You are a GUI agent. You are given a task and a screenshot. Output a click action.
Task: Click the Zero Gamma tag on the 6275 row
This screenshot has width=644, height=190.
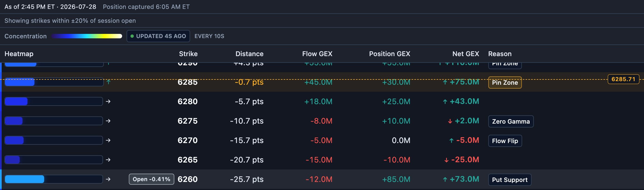[x=511, y=121]
